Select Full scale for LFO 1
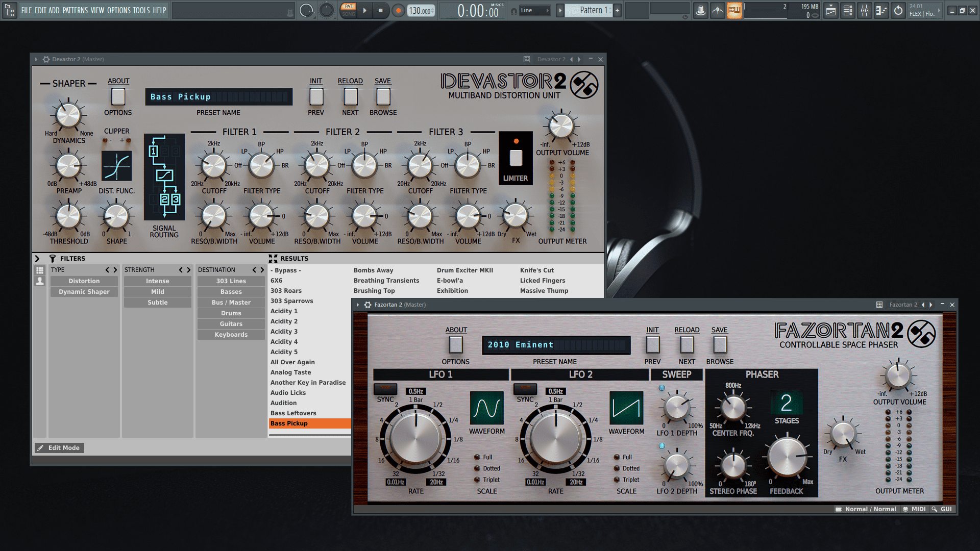The image size is (980, 551). pyautogui.click(x=477, y=457)
